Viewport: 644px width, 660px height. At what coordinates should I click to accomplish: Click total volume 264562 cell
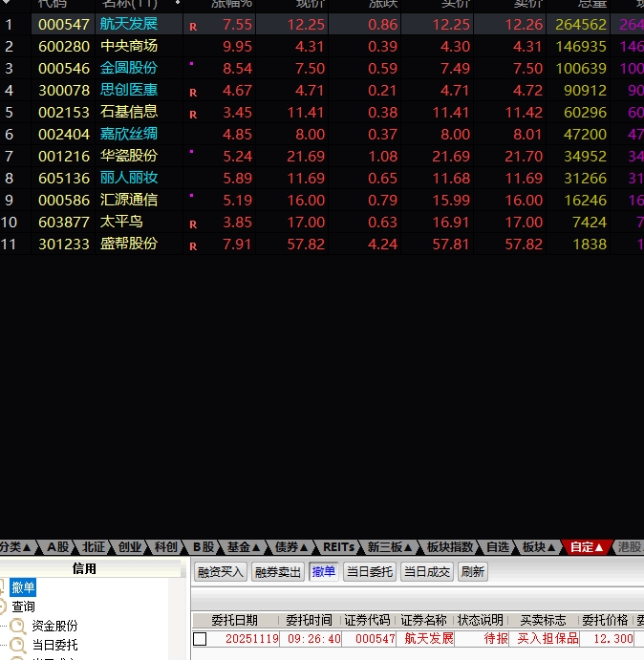581,25
